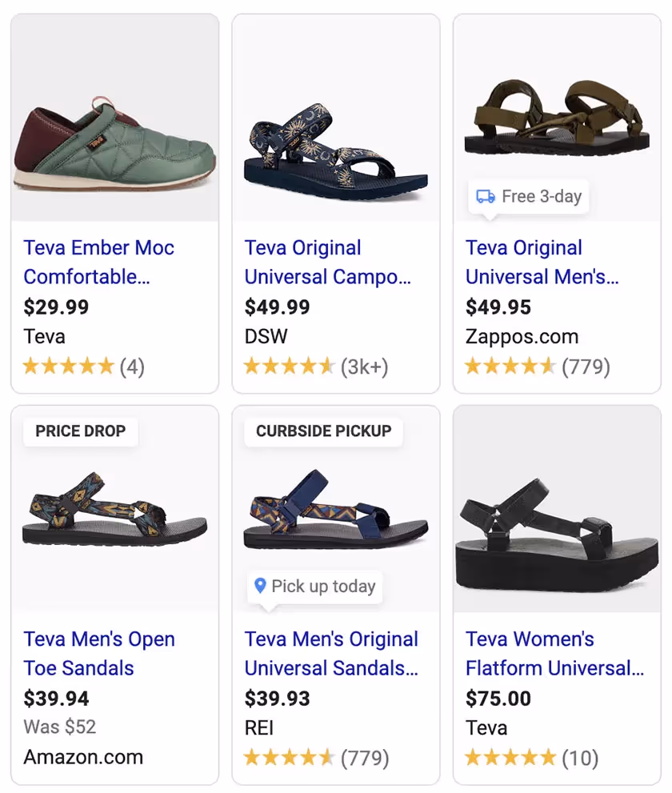Click the blue delivery truck icon on Free 3-day badge
The height and width of the screenshot is (793, 672).
[x=486, y=196]
